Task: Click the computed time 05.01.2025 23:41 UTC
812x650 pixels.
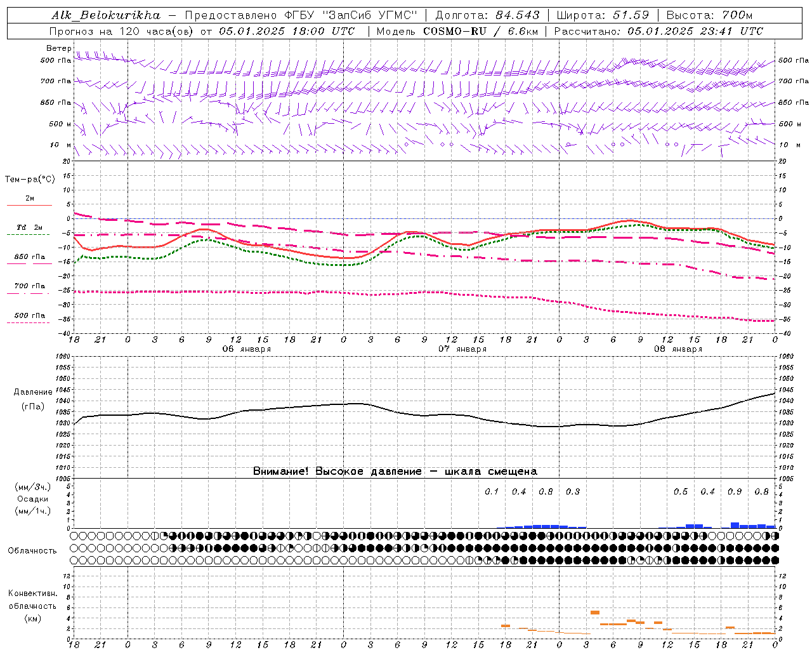Action: click(695, 30)
